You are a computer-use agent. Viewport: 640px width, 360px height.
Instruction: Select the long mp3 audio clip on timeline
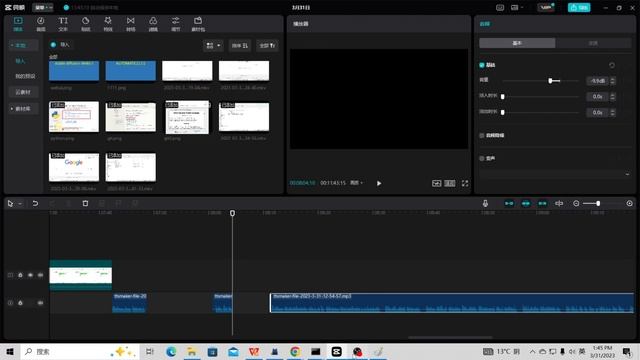452,303
